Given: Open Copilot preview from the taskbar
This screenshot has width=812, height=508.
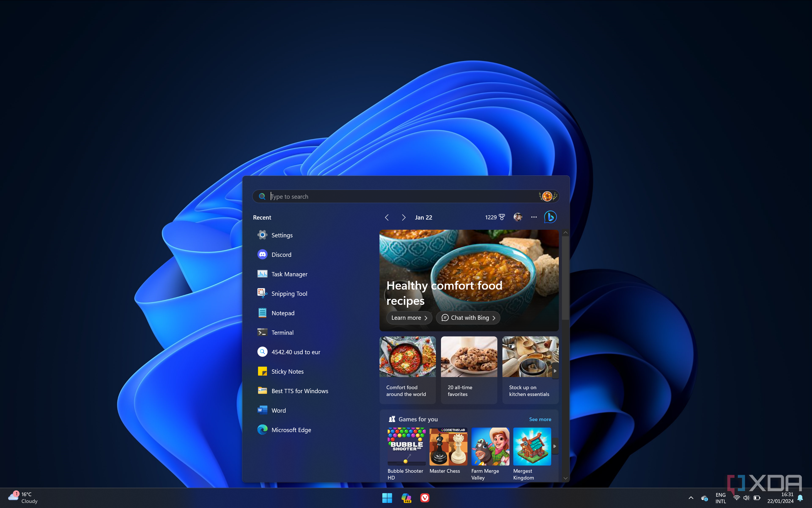Looking at the screenshot, I should [406, 498].
